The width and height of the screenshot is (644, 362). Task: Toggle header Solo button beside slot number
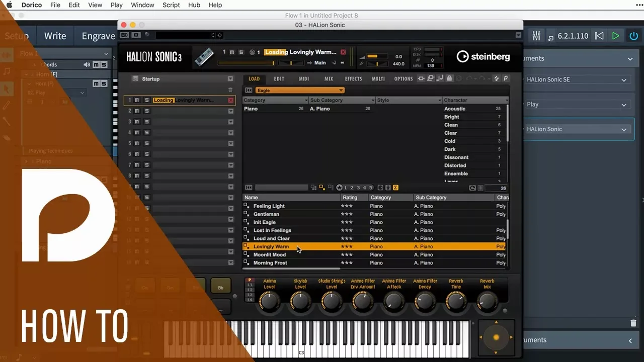coord(240,52)
